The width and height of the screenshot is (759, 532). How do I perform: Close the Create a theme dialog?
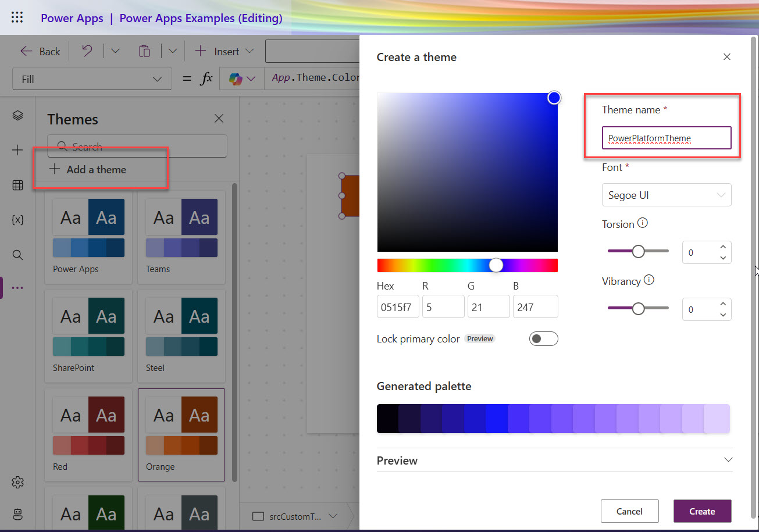click(726, 57)
